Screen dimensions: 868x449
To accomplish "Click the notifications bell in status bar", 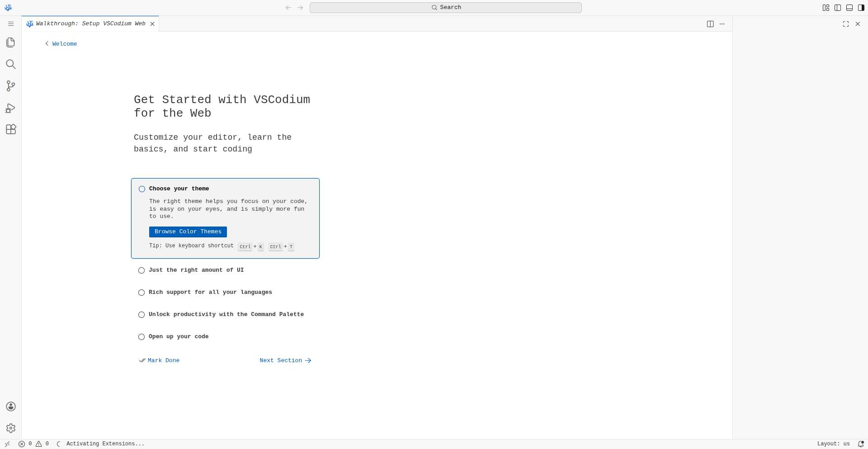I will [861, 444].
